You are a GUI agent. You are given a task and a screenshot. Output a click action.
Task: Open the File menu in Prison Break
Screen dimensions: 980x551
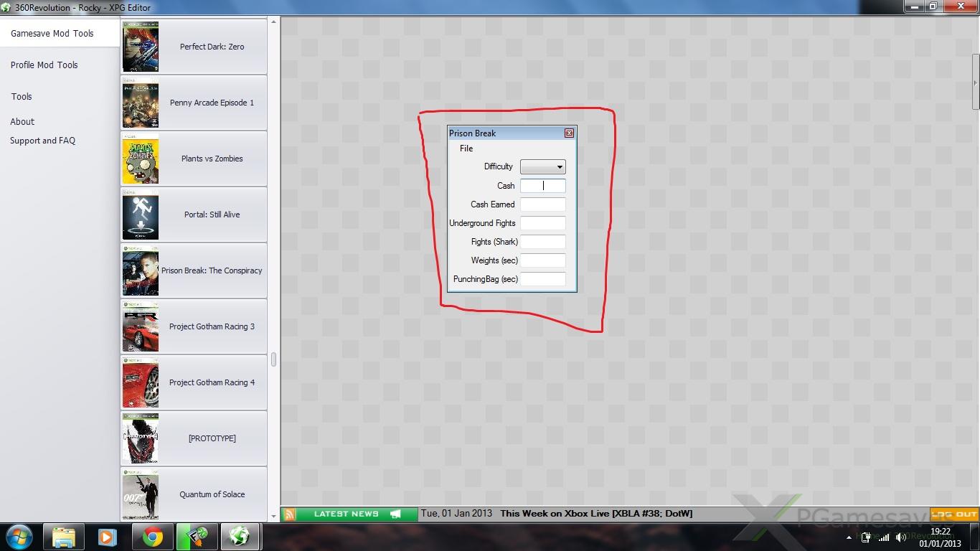(466, 149)
